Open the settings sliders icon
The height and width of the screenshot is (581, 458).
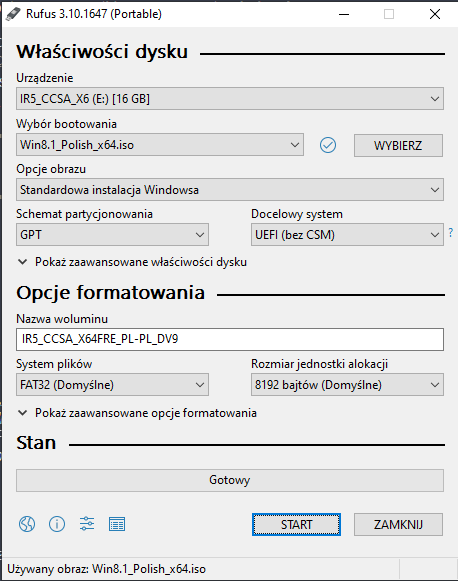pyautogui.click(x=87, y=524)
